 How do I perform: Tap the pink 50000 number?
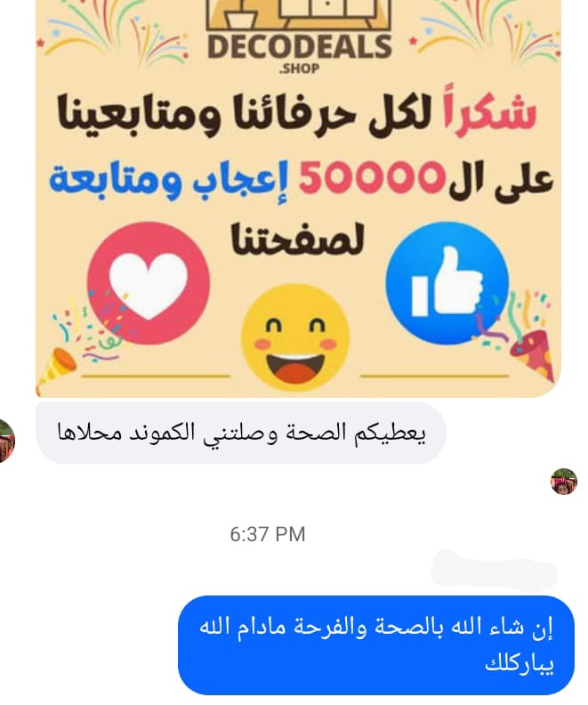372,178
